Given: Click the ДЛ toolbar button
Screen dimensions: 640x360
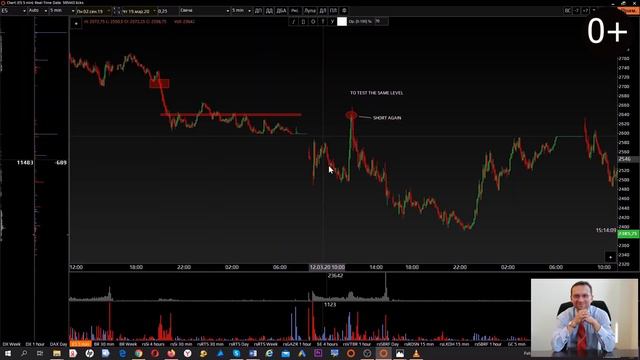Looking at the screenshot, I should [323, 11].
